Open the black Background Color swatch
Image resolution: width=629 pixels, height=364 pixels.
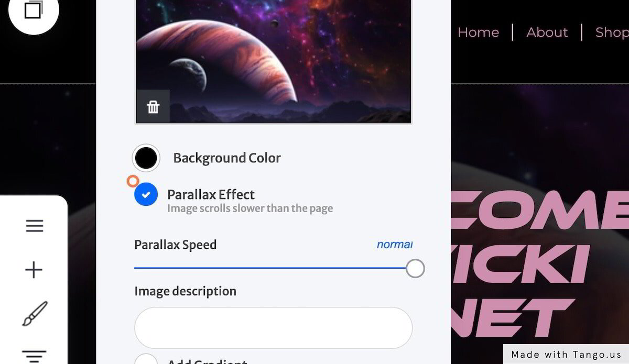pyautogui.click(x=146, y=158)
